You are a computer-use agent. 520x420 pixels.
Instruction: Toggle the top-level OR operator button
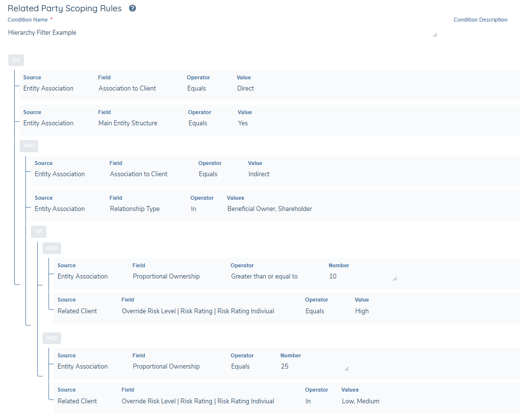(x=16, y=60)
